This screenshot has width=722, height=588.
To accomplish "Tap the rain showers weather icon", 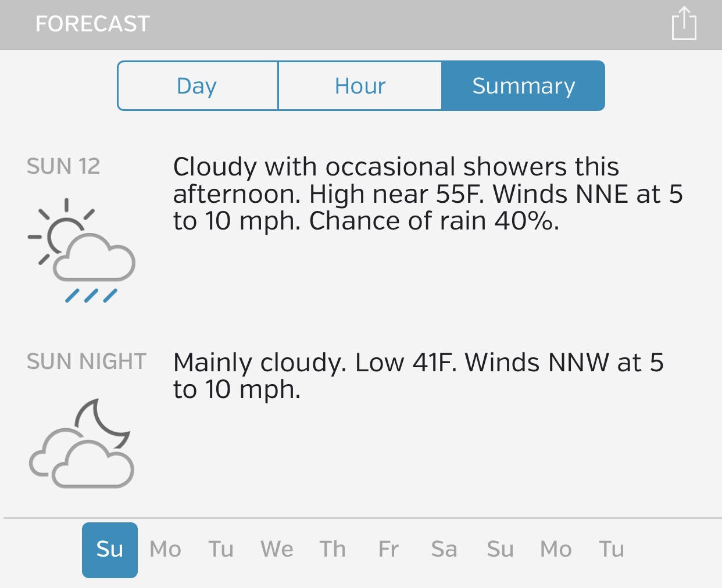I will 82,251.
